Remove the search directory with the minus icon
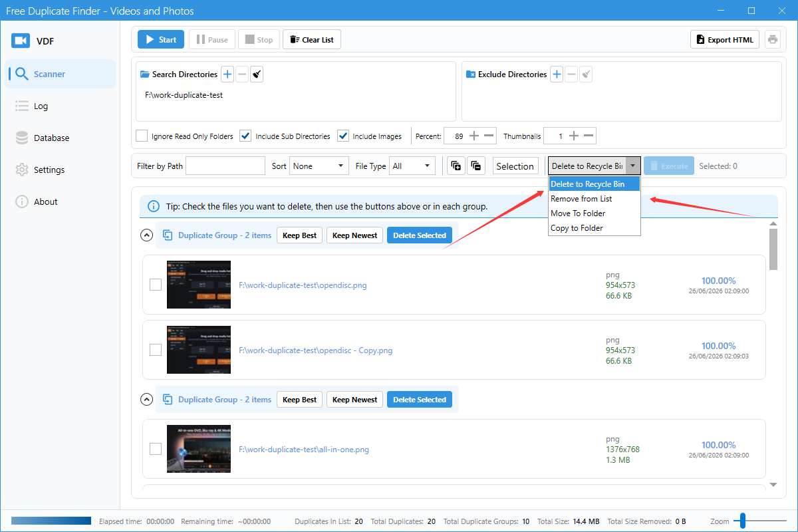The height and width of the screenshot is (532, 798). (242, 74)
